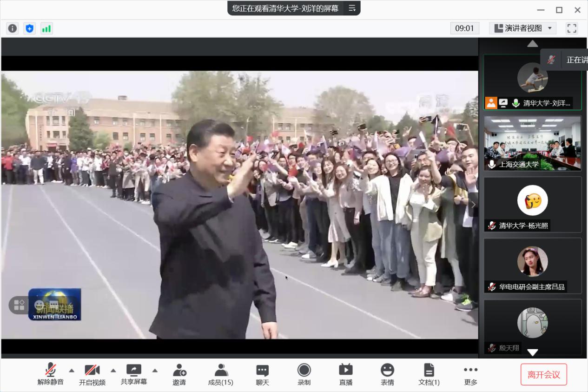Turn on the camera with 开启视频

pos(92,375)
